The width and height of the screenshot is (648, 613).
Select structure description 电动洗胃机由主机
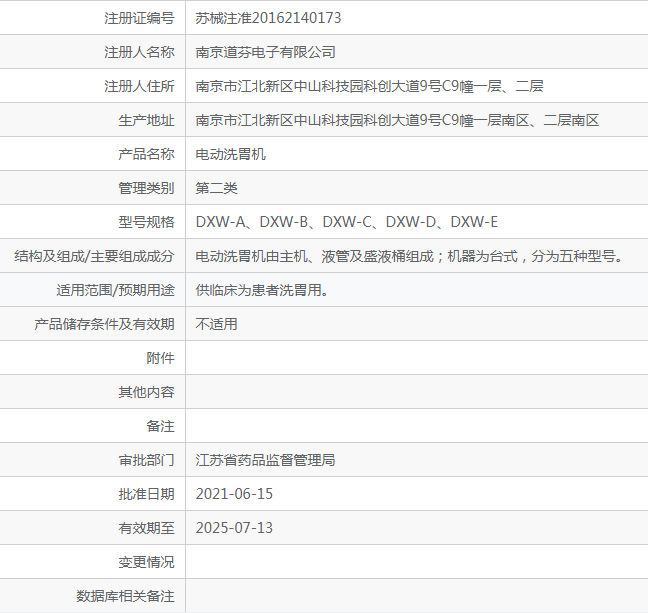pos(410,256)
